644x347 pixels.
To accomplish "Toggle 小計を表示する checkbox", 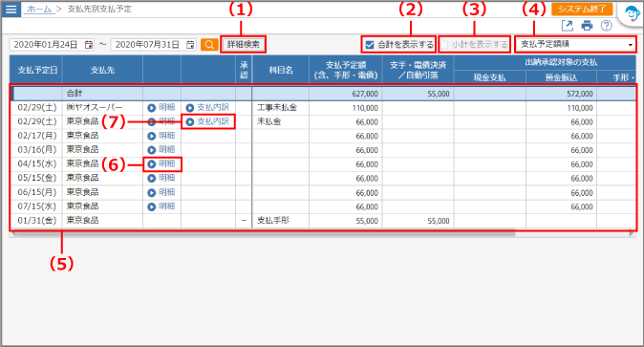I will (x=444, y=45).
